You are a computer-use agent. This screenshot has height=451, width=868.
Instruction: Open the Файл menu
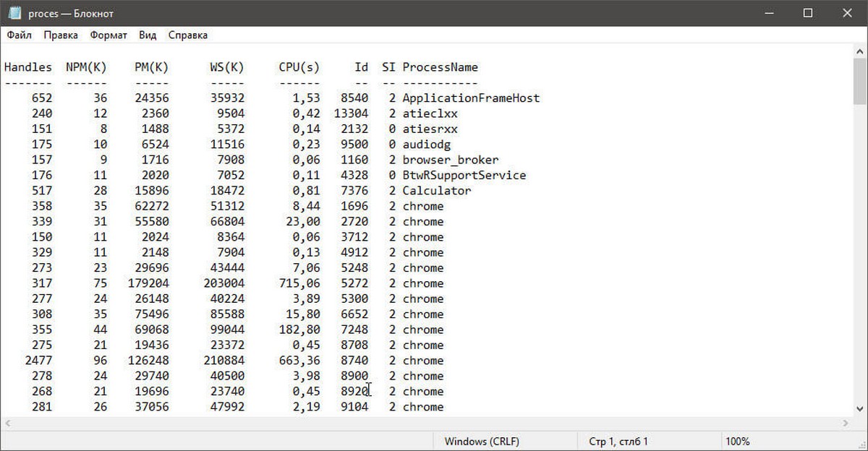(20, 35)
